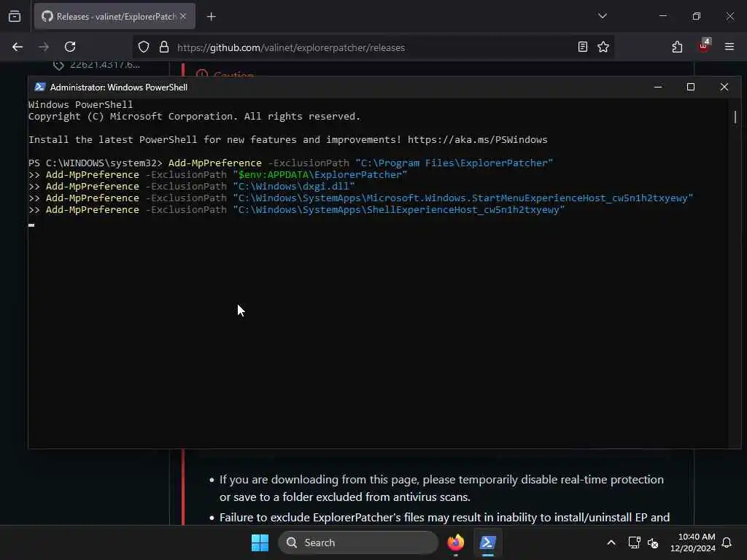Click the aka.ms/PSWindows URL text
The height and width of the screenshot is (560, 747).
point(477,139)
